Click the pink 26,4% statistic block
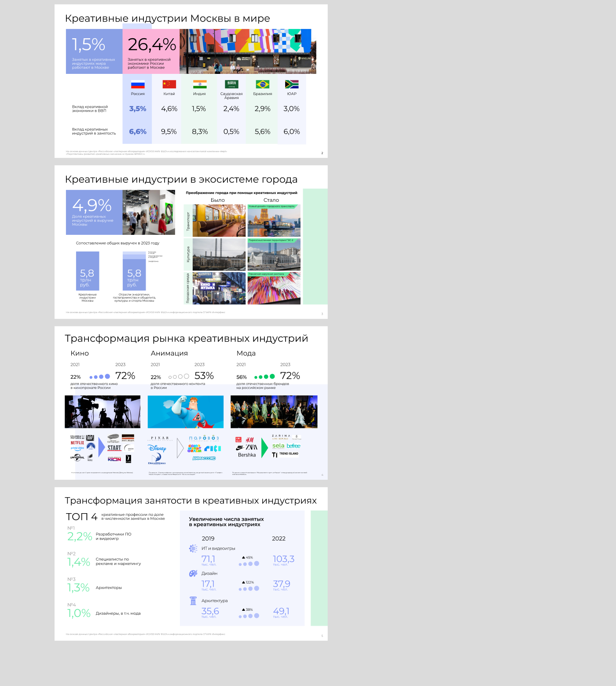The height and width of the screenshot is (686, 616). click(x=151, y=51)
